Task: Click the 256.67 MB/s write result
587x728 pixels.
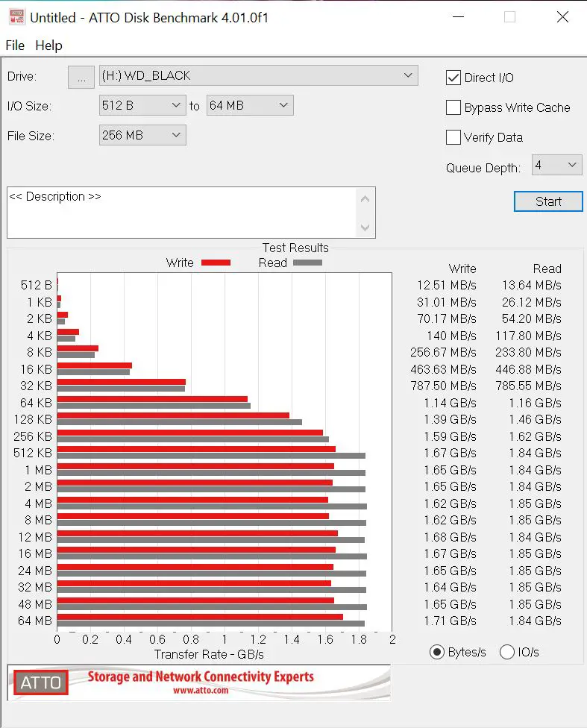Action: [x=444, y=352]
